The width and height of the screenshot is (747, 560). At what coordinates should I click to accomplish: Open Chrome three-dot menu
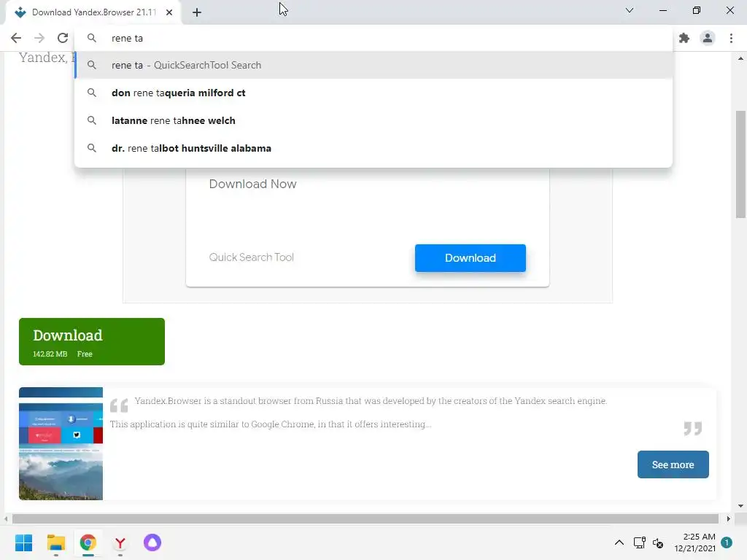click(x=731, y=38)
